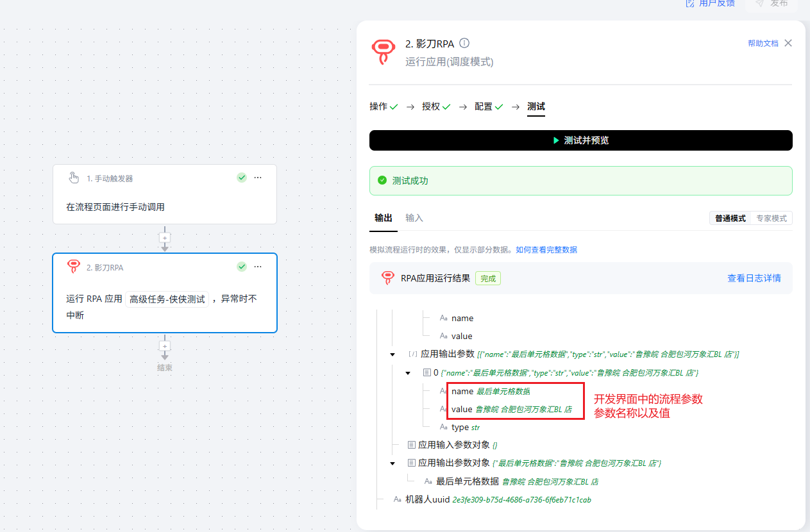Click the 结束 label on canvas

pos(165,368)
